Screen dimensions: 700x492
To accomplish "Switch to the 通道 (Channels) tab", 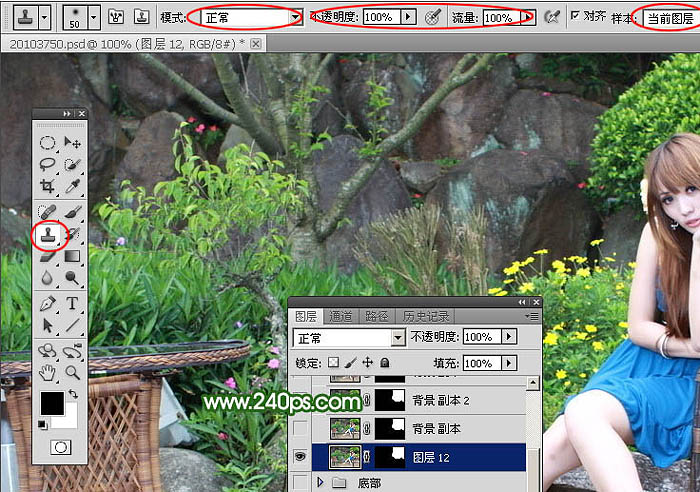I will pos(340,316).
